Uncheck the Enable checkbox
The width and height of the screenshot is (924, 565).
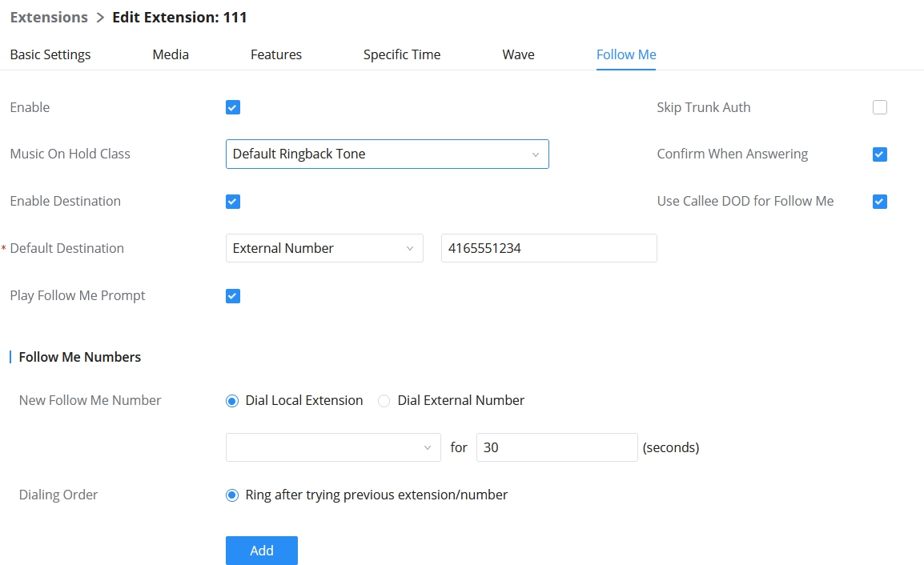click(233, 107)
